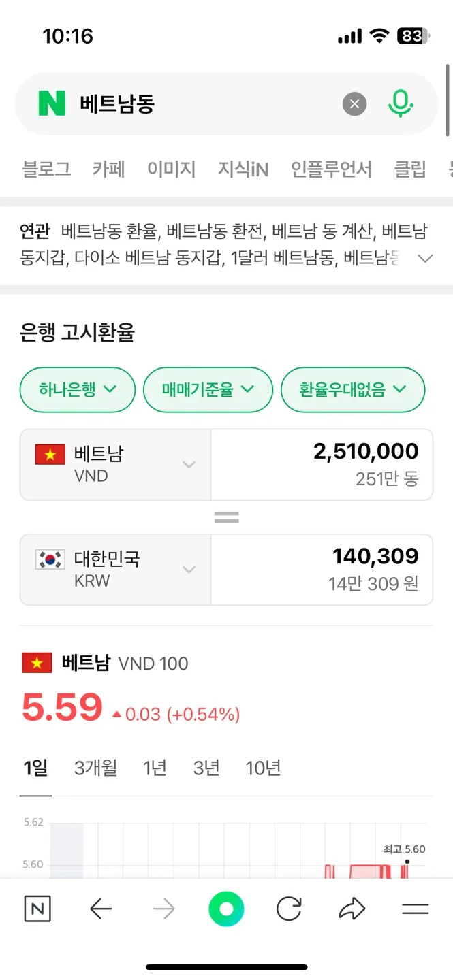Open Naver home from bottom toolbar
The image size is (453, 980).
[x=37, y=909]
